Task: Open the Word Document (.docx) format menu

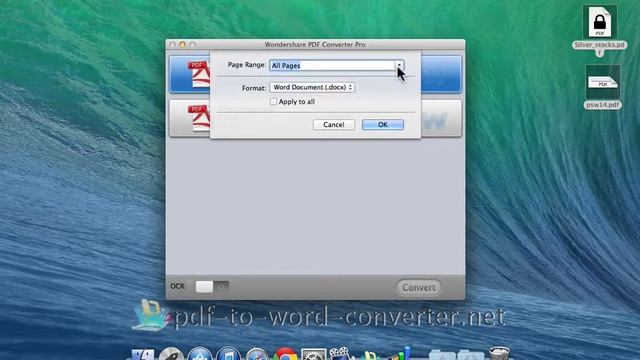Action: pyautogui.click(x=312, y=87)
